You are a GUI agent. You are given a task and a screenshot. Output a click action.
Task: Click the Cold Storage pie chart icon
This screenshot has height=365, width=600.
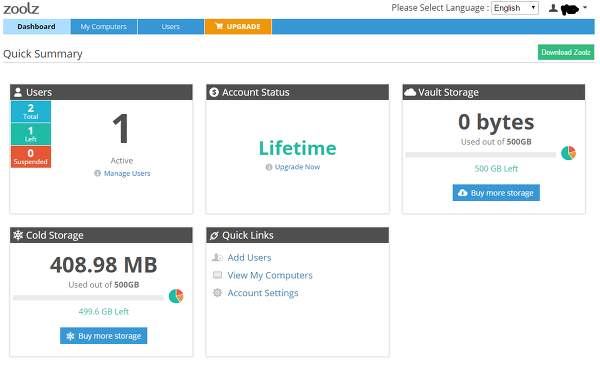(x=176, y=296)
